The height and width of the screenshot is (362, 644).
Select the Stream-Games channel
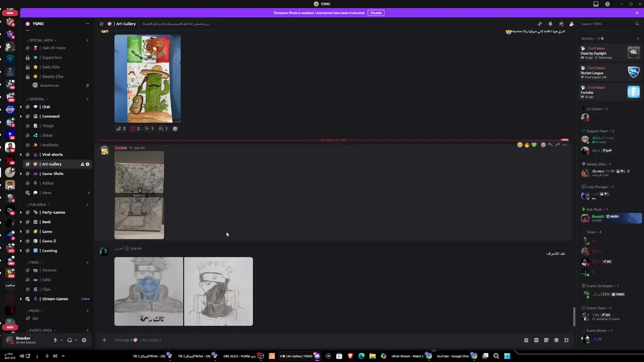coord(58,299)
